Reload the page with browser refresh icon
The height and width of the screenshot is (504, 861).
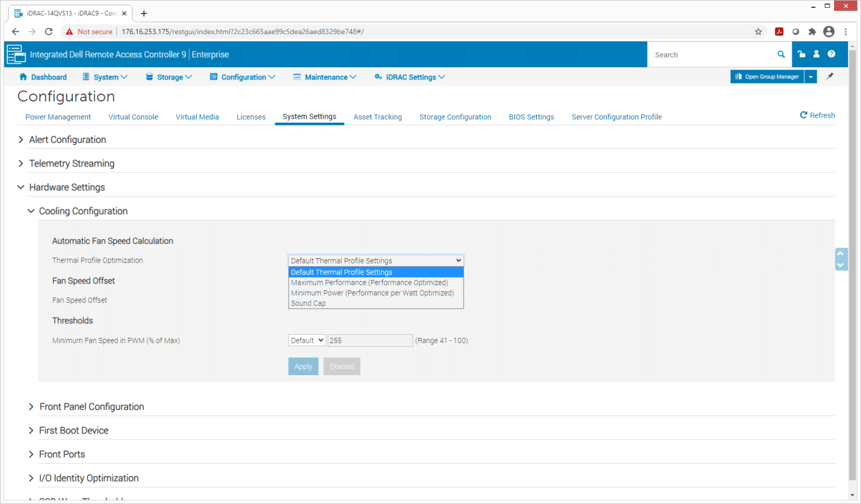[x=49, y=31]
